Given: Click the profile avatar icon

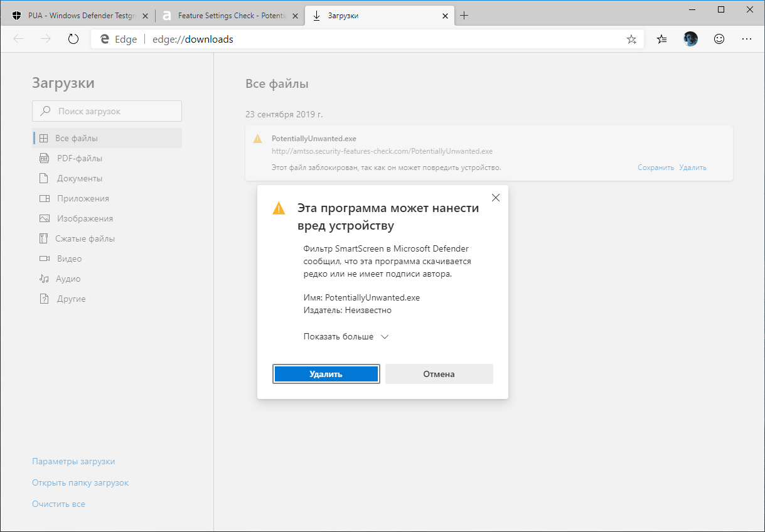Looking at the screenshot, I should (x=690, y=38).
